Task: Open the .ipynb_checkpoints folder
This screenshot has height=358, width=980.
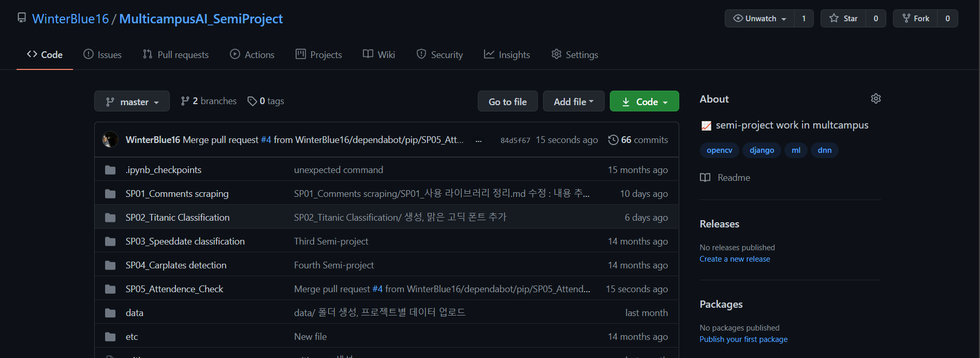Action: coord(164,170)
